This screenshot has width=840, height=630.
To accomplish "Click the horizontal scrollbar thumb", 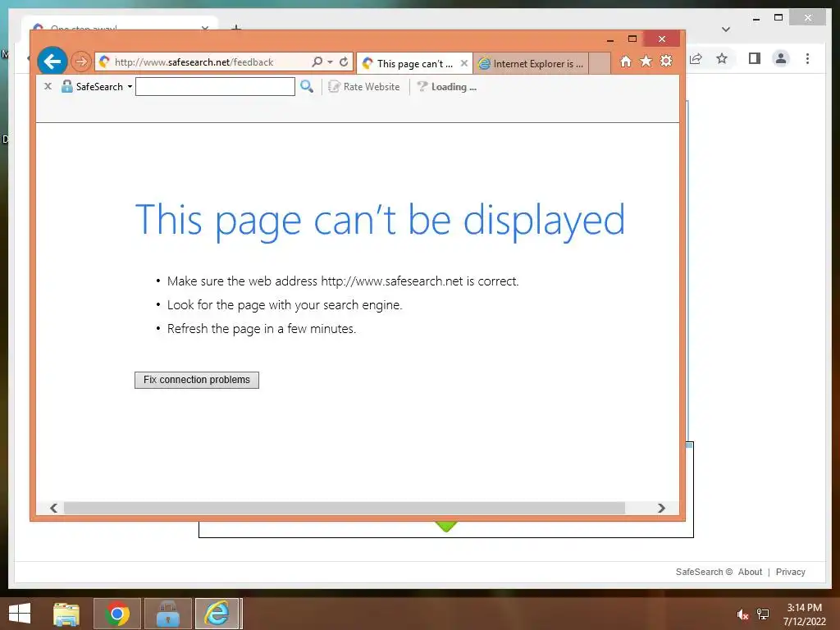I will (345, 508).
